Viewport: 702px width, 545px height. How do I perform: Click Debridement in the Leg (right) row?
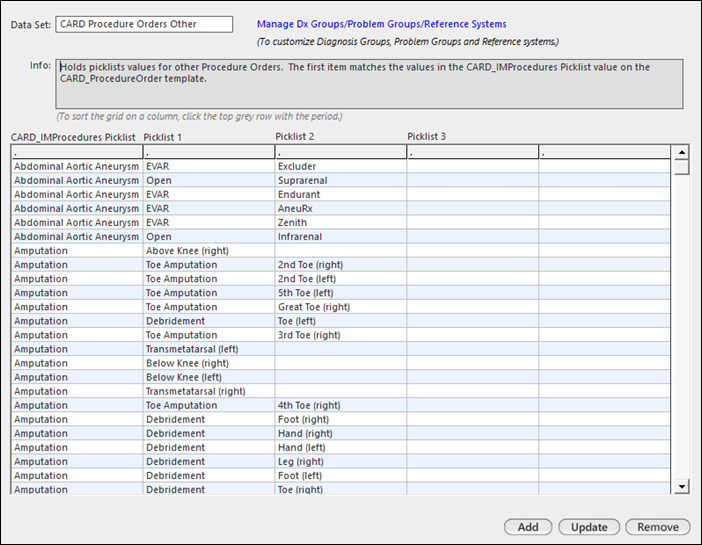[209, 462]
